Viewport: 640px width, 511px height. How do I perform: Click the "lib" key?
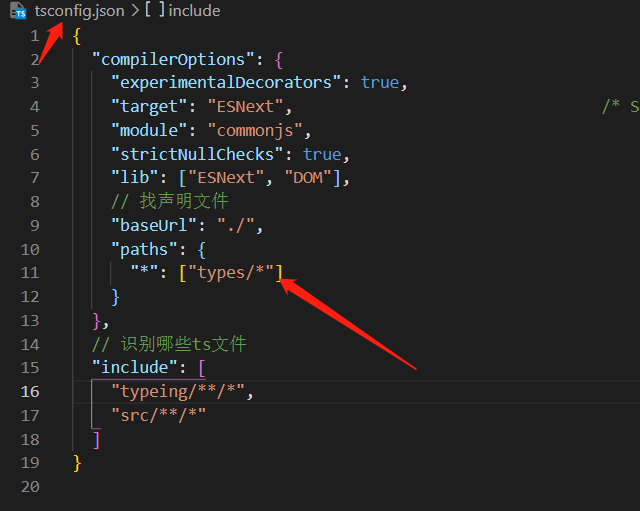135,178
